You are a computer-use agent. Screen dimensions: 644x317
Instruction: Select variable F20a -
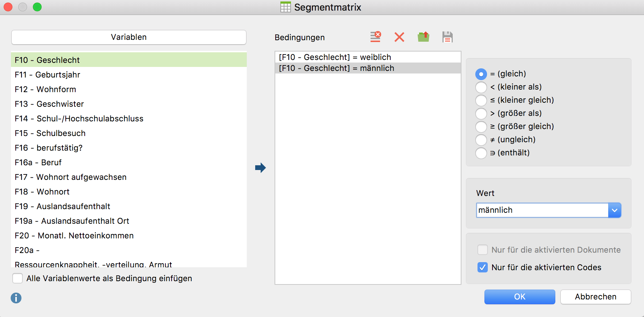click(x=129, y=250)
